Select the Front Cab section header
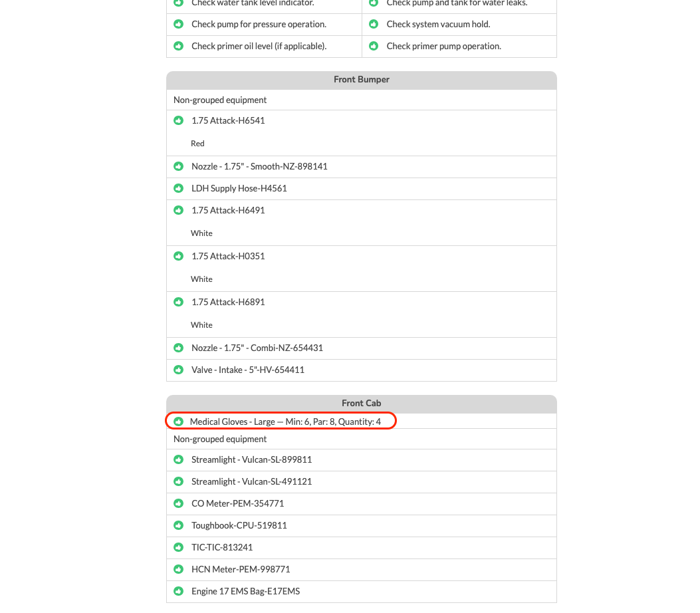Screen dimensions: 700x613 tap(362, 403)
